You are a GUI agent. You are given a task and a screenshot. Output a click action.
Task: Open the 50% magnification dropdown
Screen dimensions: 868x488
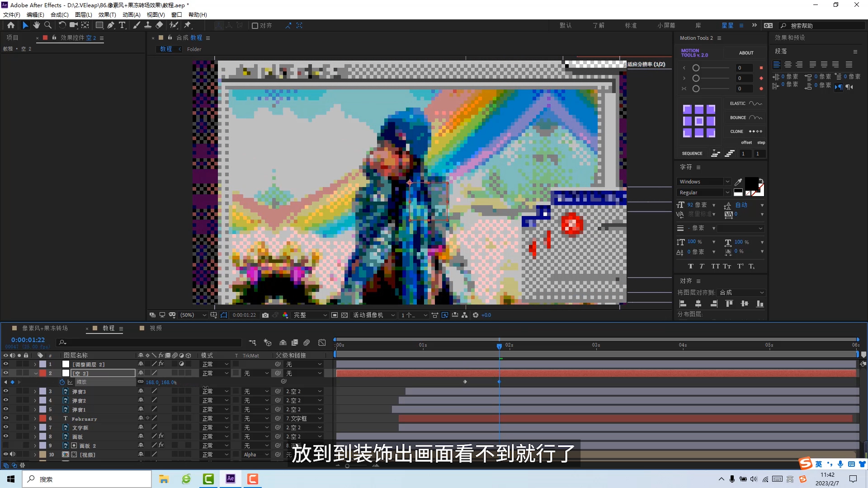(x=193, y=315)
